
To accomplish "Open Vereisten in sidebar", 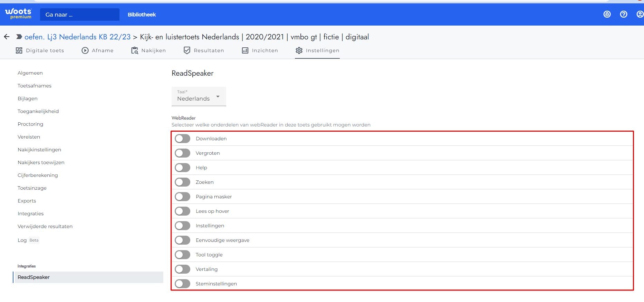I will [29, 137].
